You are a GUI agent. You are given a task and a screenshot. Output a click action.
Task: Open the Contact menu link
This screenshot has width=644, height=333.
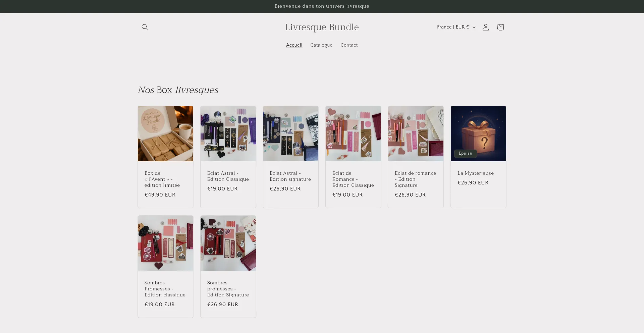pos(349,45)
